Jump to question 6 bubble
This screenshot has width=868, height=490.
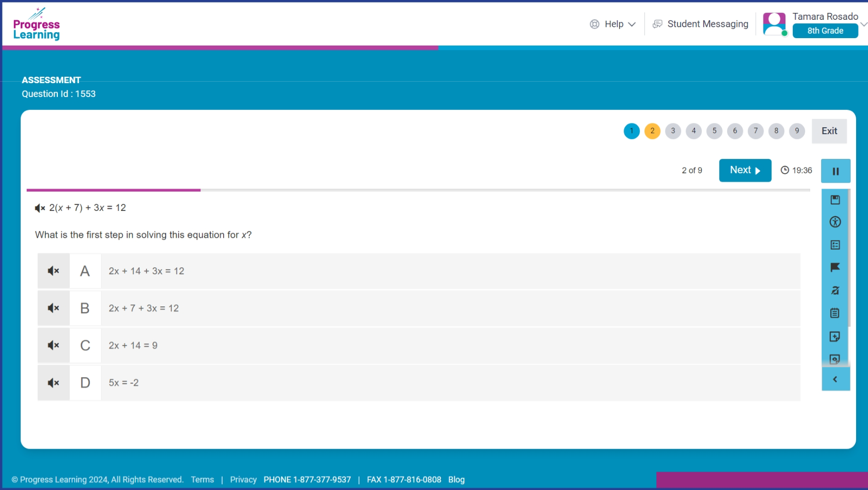[x=735, y=131]
